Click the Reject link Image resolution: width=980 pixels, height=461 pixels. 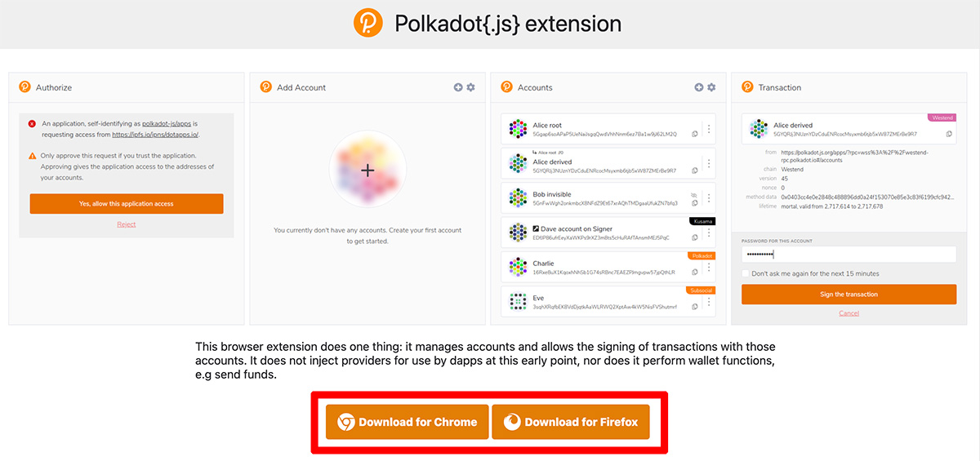pos(127,224)
